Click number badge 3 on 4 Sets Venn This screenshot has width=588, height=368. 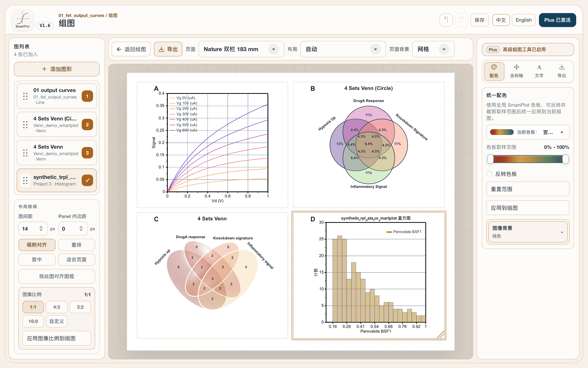coord(87,153)
